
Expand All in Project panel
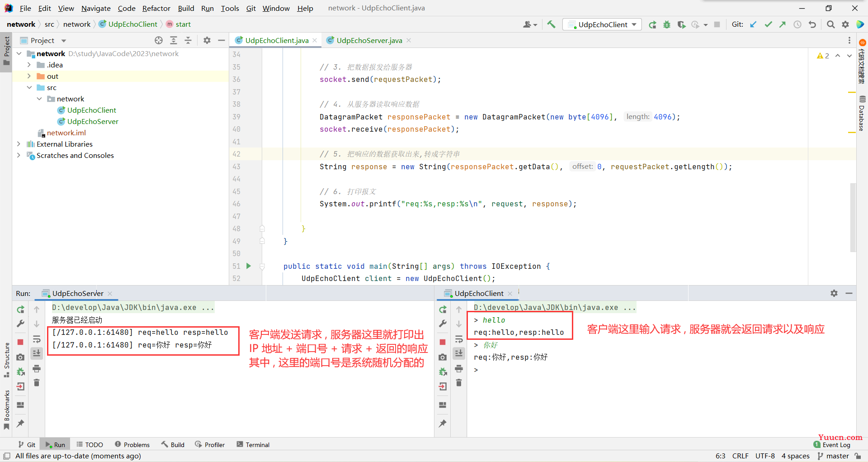174,40
